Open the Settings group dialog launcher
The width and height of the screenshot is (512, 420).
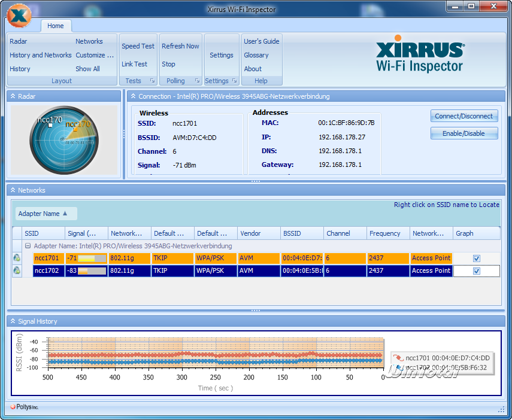[234, 81]
